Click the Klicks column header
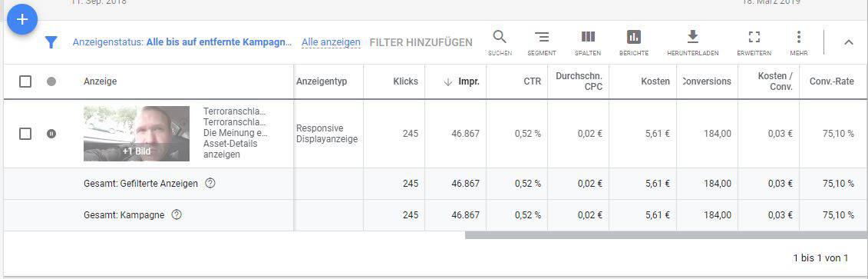The height and width of the screenshot is (279, 868). (x=406, y=81)
